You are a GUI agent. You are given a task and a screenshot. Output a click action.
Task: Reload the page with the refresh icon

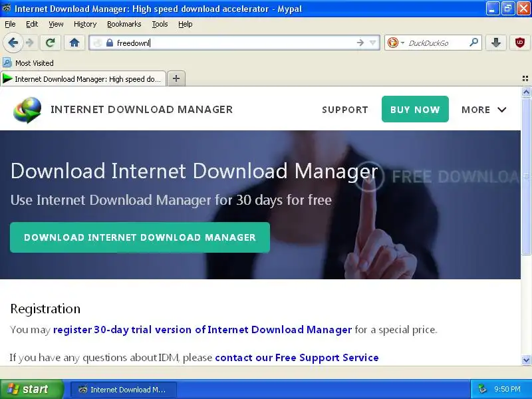[51, 43]
